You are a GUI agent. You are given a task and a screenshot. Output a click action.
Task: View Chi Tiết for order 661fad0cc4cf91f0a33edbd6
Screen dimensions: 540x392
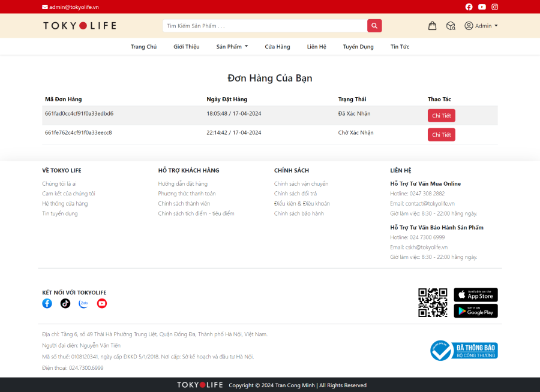coord(442,116)
